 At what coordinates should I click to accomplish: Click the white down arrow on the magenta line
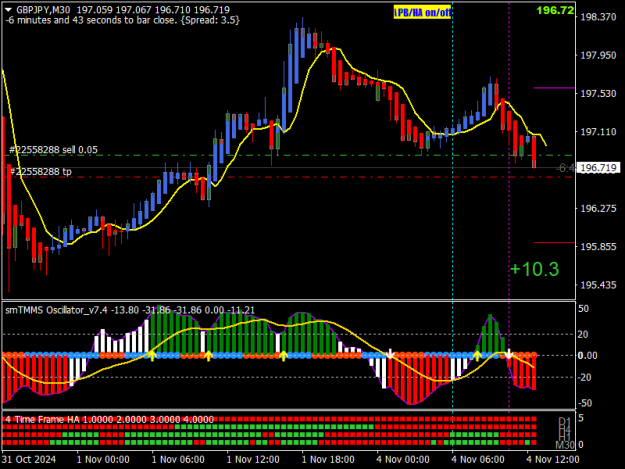click(509, 354)
